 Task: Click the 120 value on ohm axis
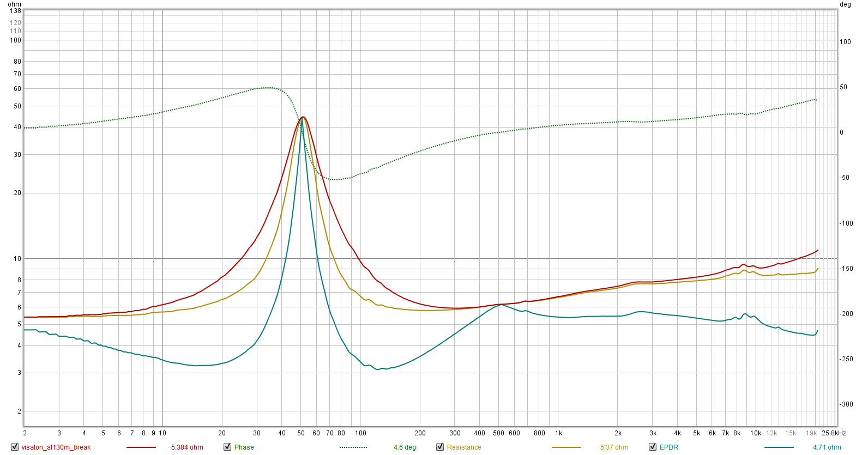tap(15, 23)
